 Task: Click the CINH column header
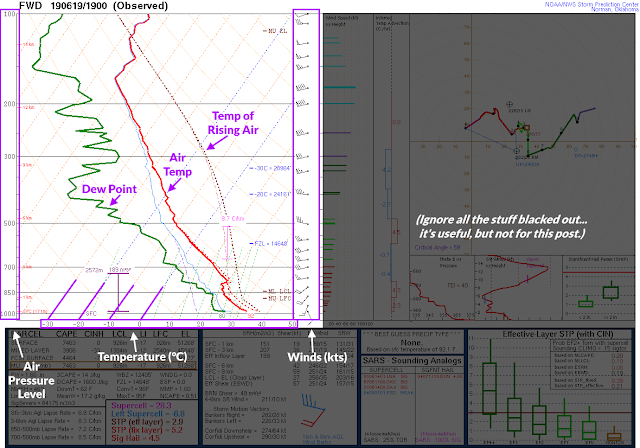[94, 334]
